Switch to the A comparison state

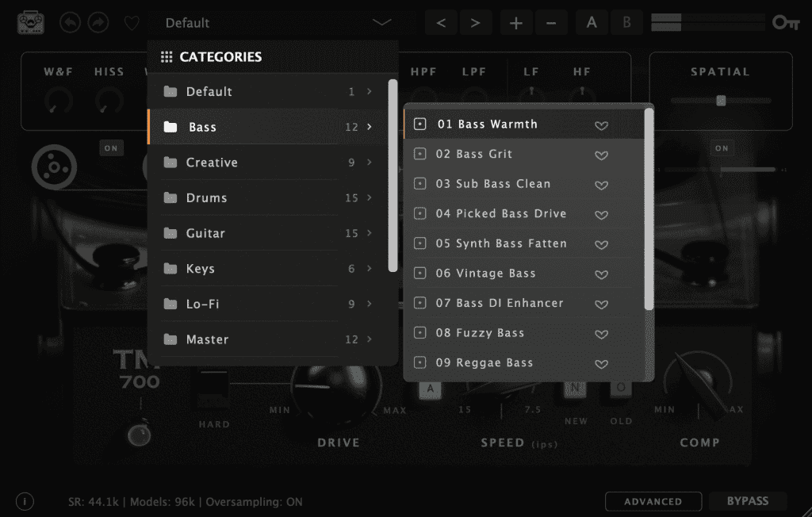pyautogui.click(x=592, y=22)
